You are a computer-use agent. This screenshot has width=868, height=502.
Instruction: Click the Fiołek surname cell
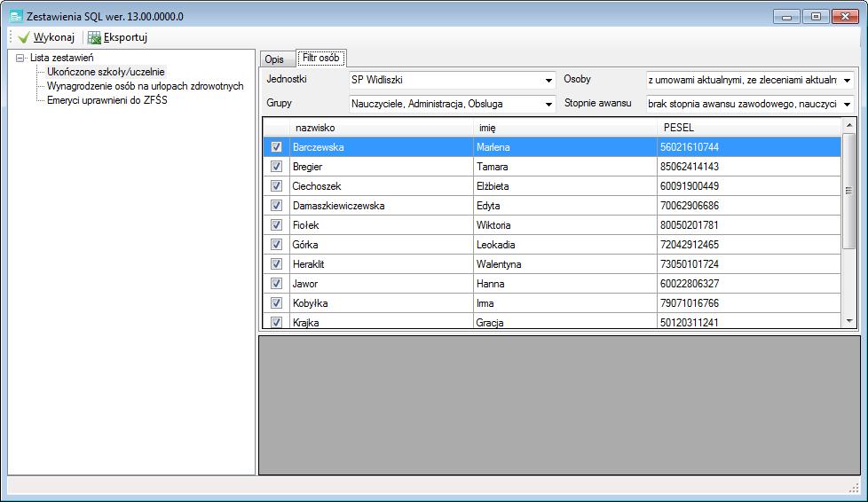(382, 225)
